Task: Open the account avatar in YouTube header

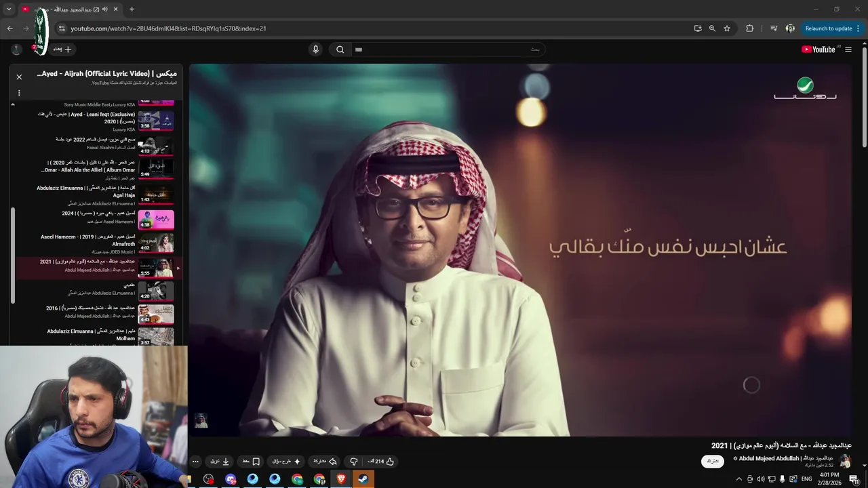Action: tap(16, 49)
